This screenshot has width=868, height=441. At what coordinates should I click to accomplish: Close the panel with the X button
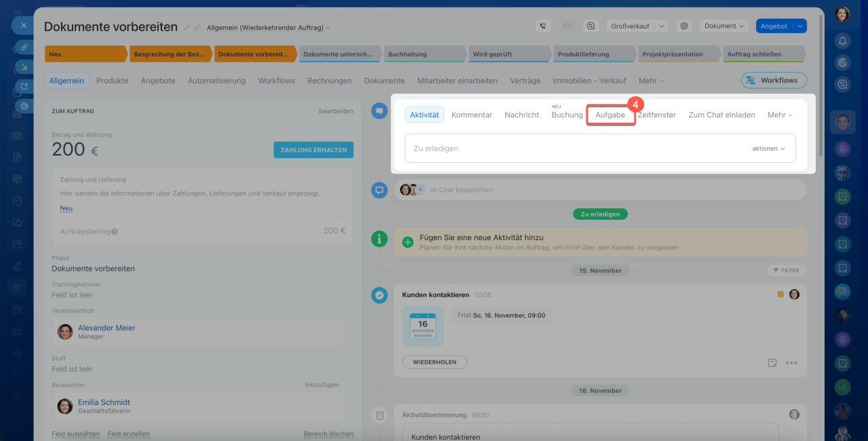(x=23, y=25)
